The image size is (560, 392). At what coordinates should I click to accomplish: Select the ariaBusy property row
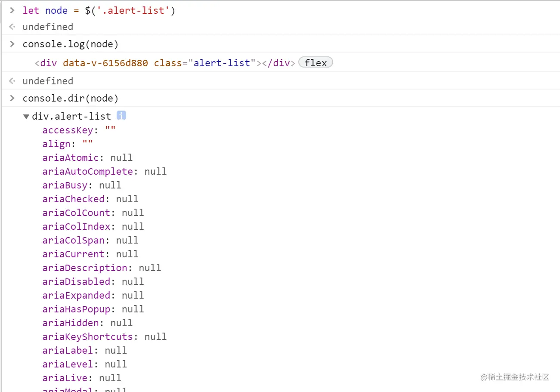coord(82,185)
